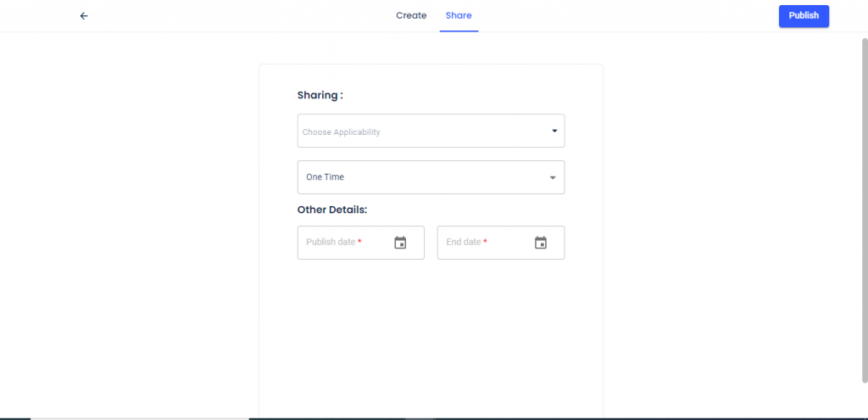Click the Other Details section heading

pos(332,210)
